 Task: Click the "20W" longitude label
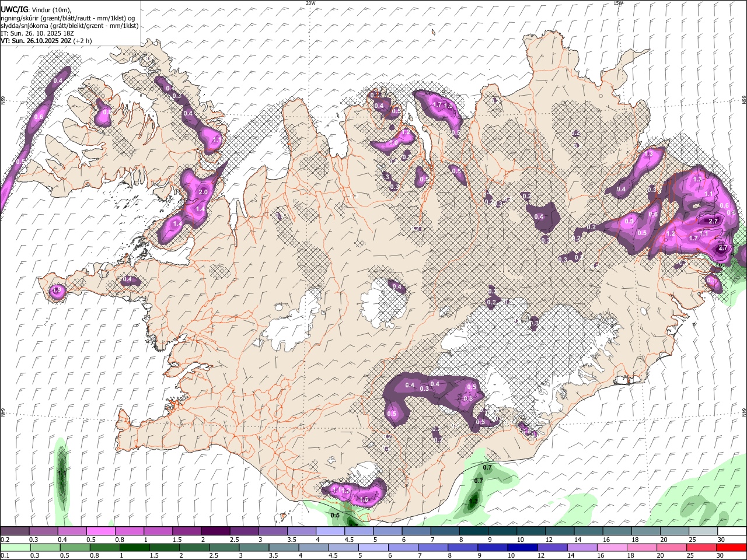[x=310, y=3]
